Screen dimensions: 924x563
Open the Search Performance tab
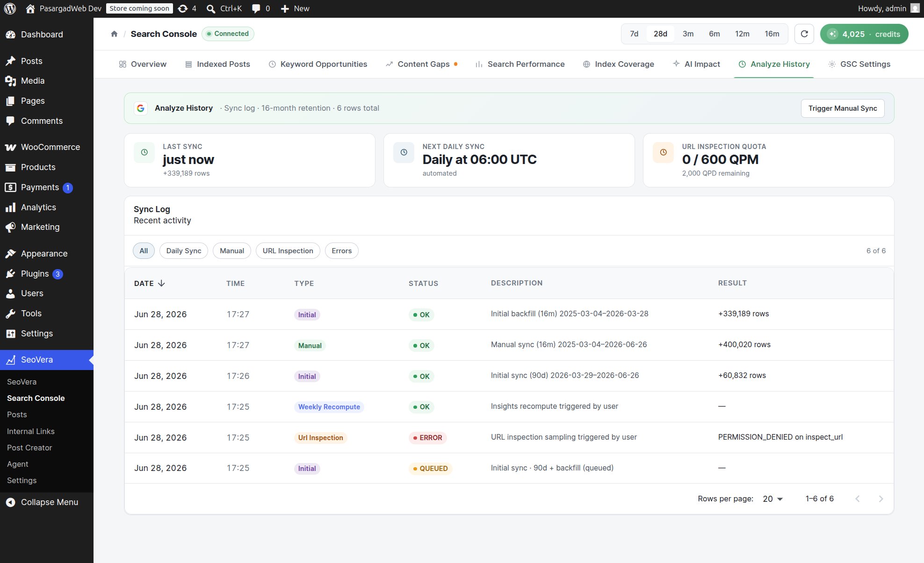520,64
